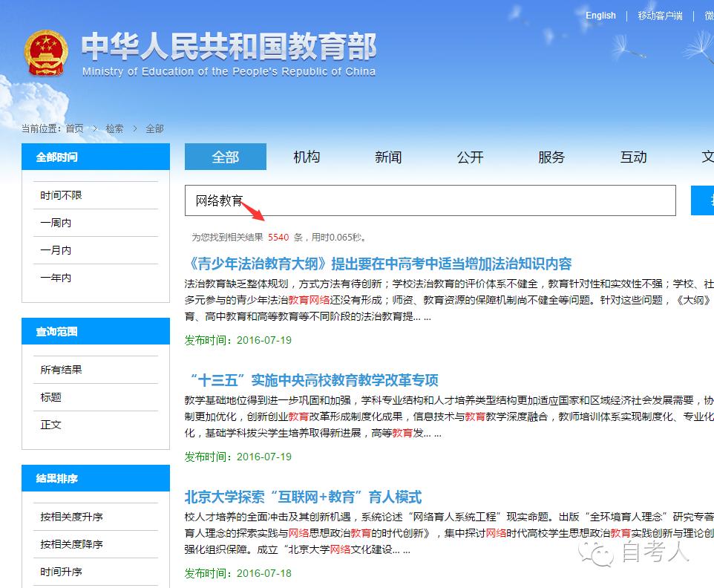This screenshot has height=588, width=714.
Task: Click the blue search button
Action: click(x=702, y=200)
